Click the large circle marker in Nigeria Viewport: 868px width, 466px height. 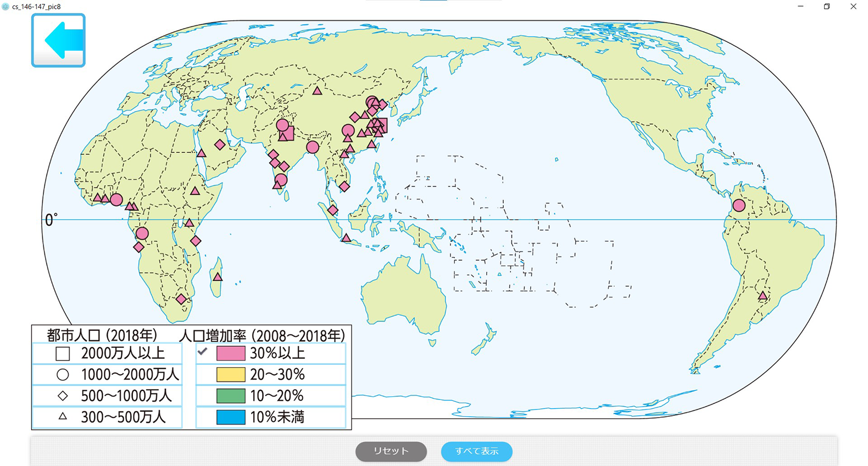tap(116, 199)
